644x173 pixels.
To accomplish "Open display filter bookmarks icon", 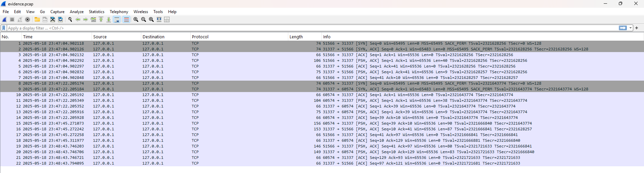I will (x=4, y=28).
